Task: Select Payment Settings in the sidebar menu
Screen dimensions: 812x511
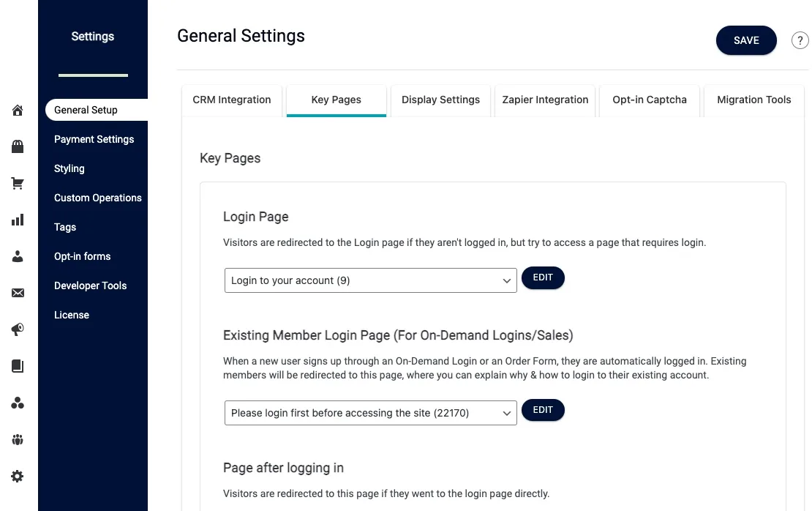Action: click(94, 139)
